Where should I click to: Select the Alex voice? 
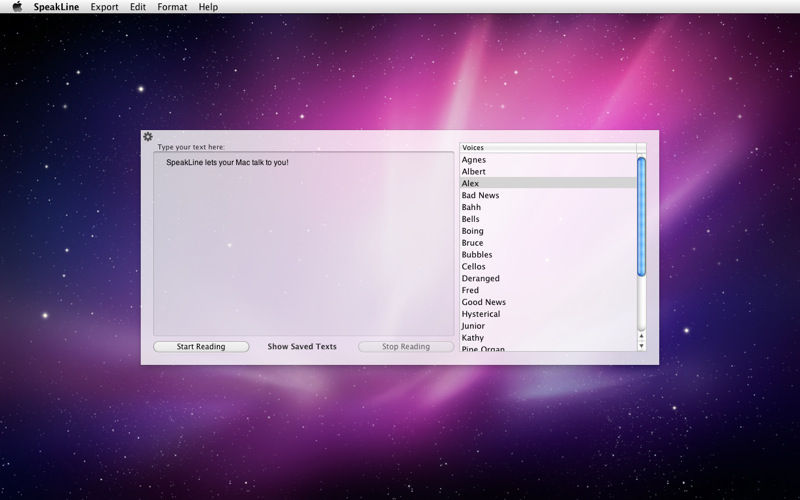tap(548, 183)
